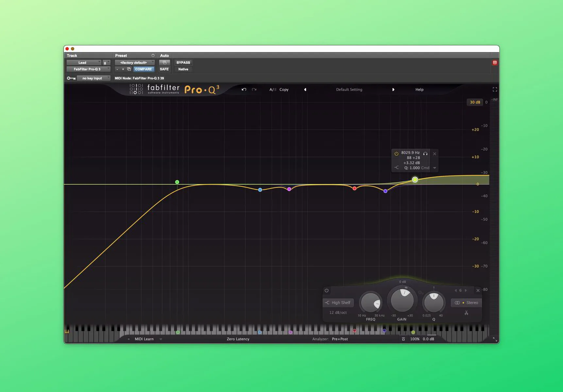Open the g insert slot dropdown

click(x=106, y=62)
